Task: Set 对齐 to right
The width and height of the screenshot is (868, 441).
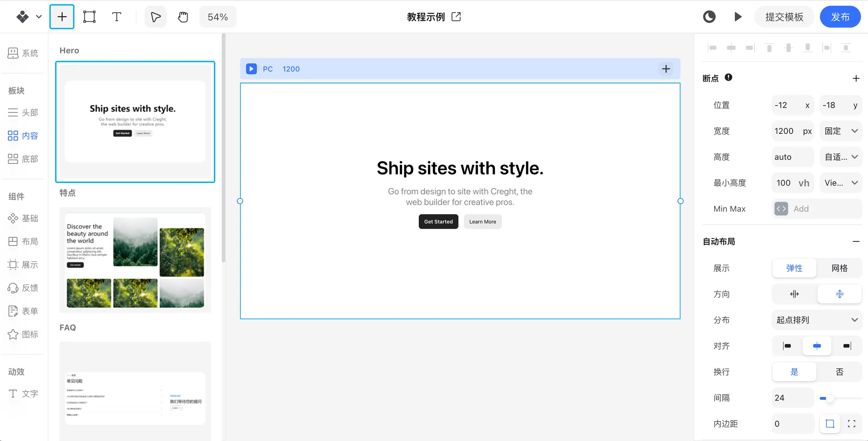Action: (846, 346)
